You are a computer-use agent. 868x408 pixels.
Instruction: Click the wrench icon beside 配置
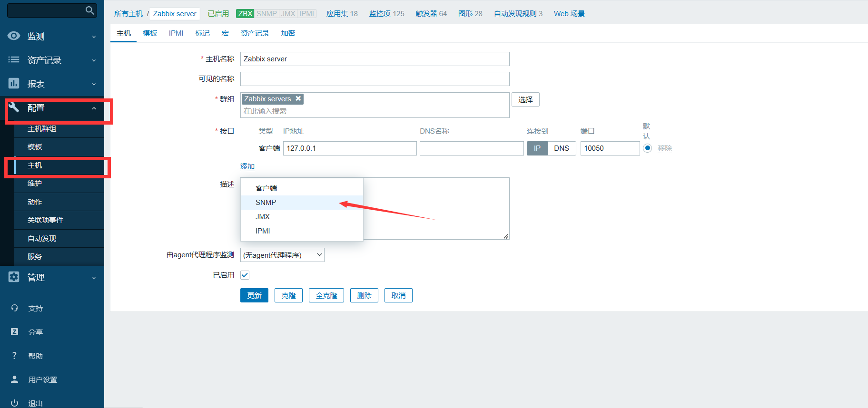coord(14,107)
